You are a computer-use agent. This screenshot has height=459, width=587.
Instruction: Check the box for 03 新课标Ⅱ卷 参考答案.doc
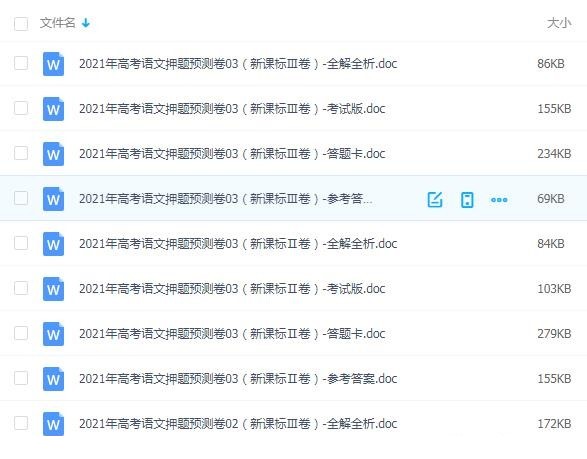tap(21, 378)
